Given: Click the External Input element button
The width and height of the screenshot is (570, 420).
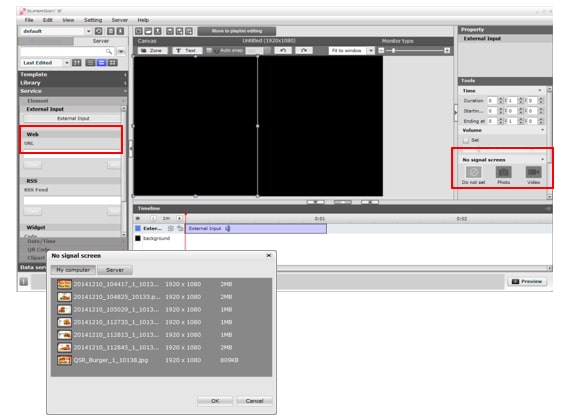Looking at the screenshot, I should (x=72, y=118).
